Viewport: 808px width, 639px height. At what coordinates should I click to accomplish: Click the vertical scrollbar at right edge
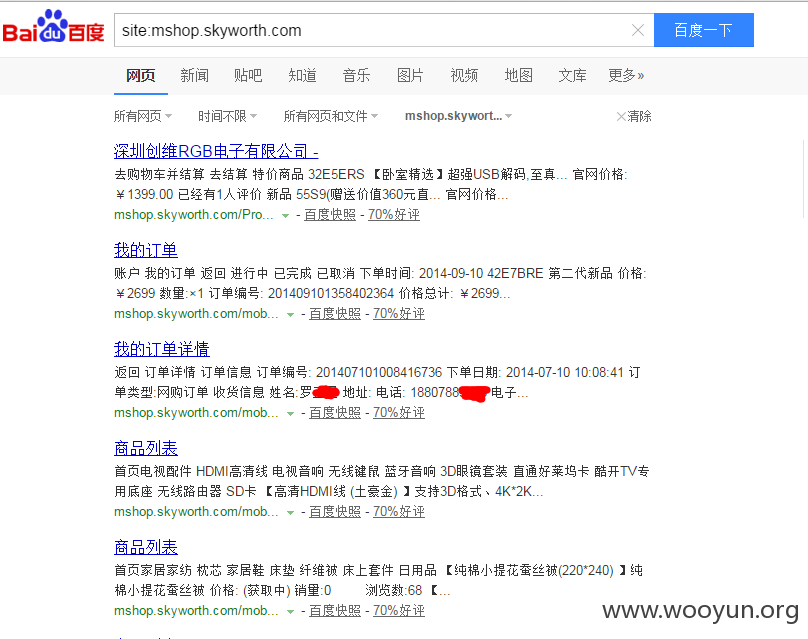coord(804,178)
